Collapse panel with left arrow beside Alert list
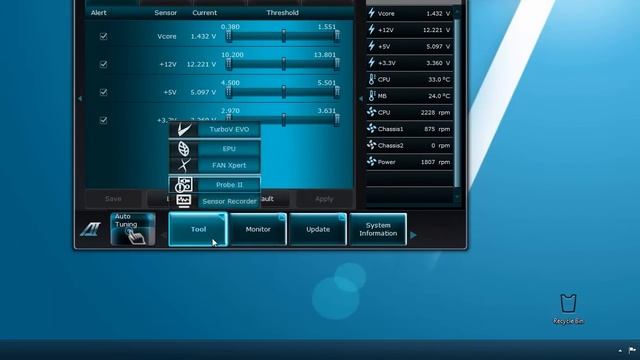640x360 pixels. (80, 98)
